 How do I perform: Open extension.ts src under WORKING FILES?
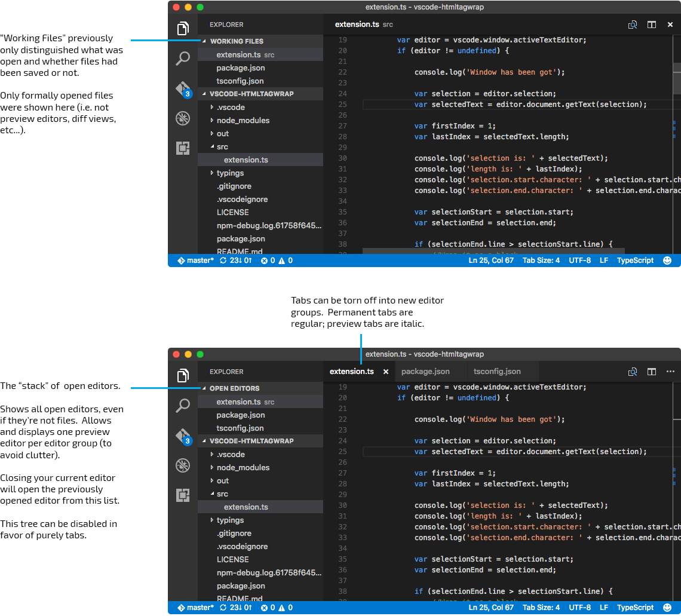point(260,55)
